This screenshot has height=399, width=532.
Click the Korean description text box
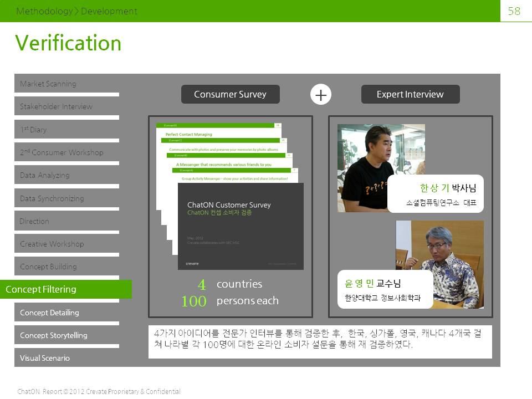(x=320, y=342)
